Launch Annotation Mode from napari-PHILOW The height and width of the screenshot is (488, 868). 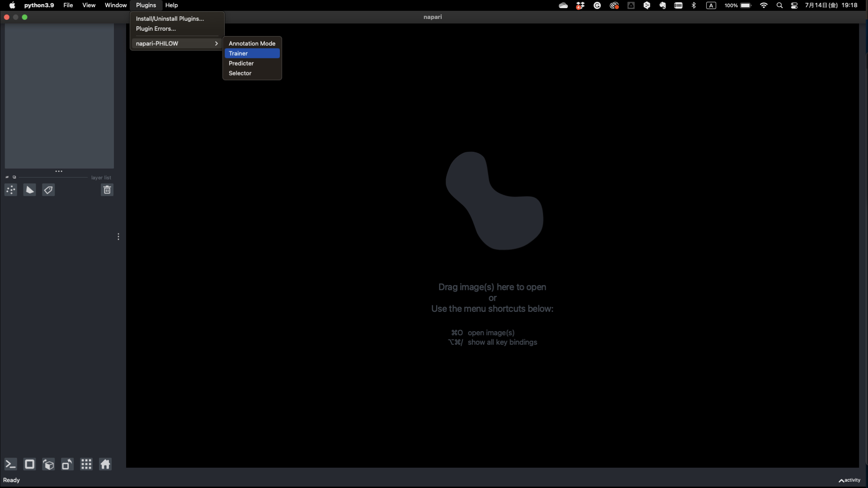point(252,43)
